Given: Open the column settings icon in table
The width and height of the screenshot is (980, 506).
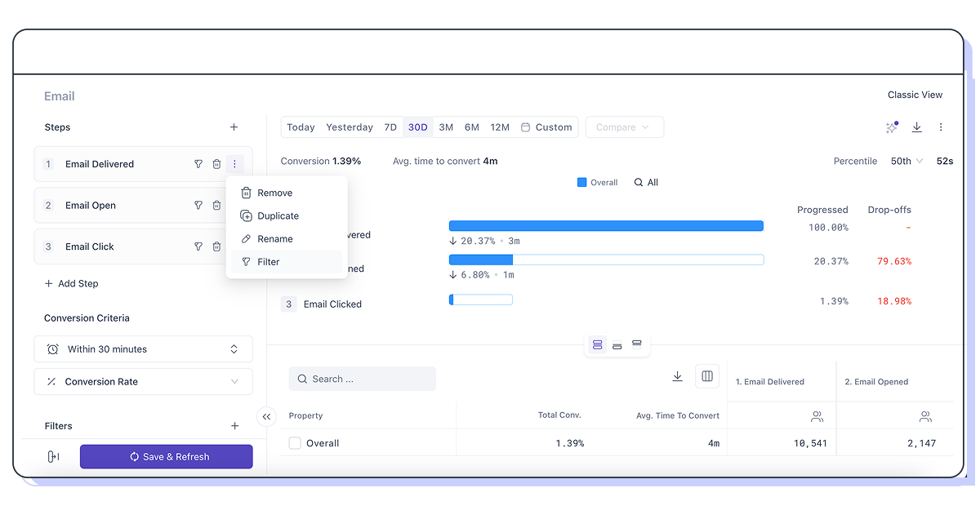Looking at the screenshot, I should tap(707, 376).
